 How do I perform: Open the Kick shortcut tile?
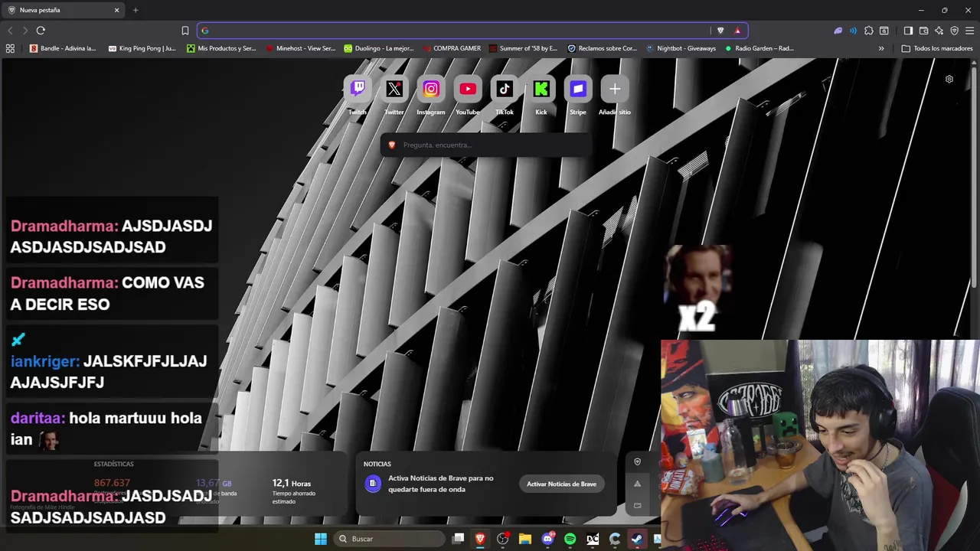tap(541, 89)
